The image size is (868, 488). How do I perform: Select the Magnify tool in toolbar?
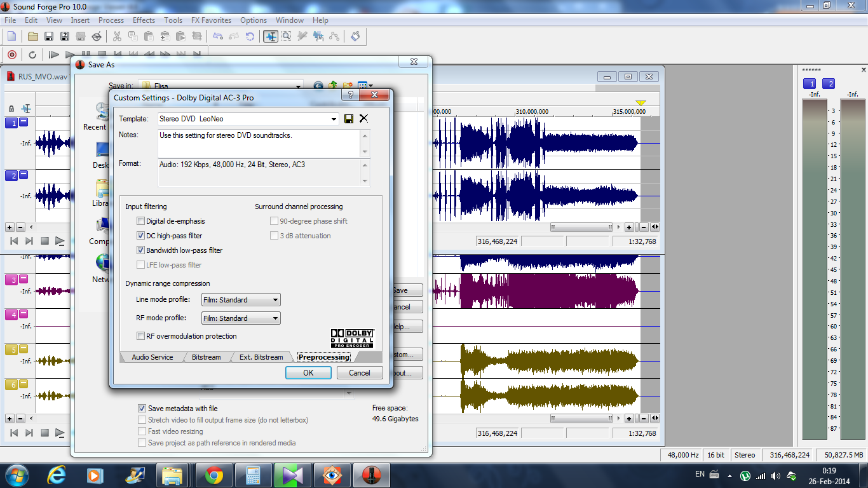[x=287, y=36]
